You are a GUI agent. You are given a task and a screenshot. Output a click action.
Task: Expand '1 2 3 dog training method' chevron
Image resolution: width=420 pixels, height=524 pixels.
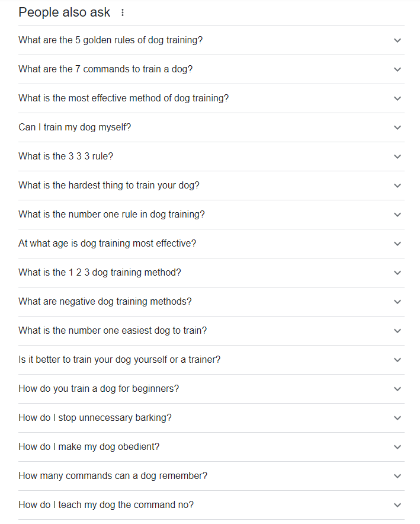[x=397, y=273]
